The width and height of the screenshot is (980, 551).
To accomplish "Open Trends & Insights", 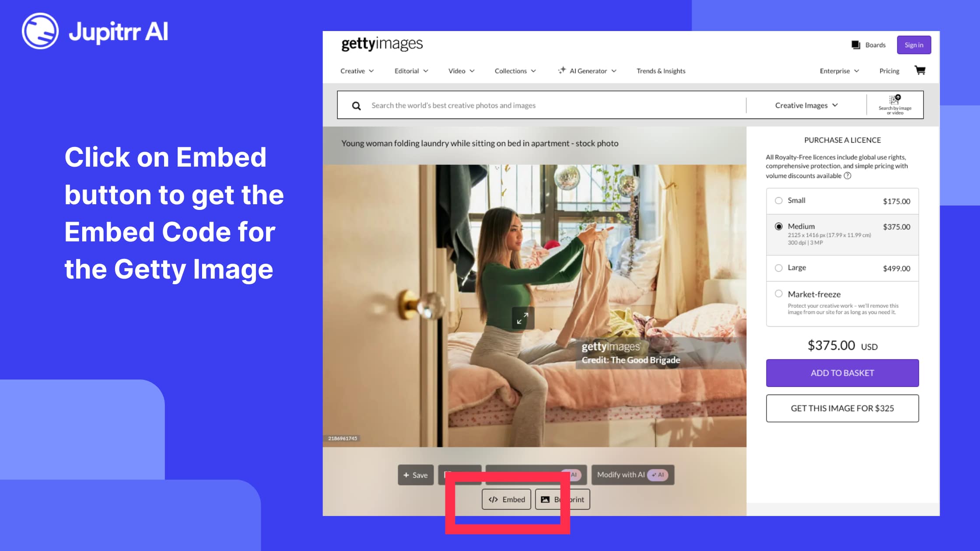I will pyautogui.click(x=661, y=71).
